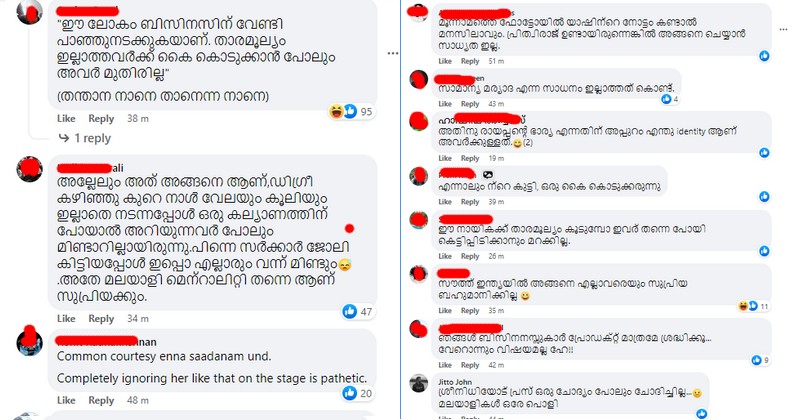This screenshot has width=800, height=420.
Task: Open Jitto John's profile name
Action: tap(455, 382)
